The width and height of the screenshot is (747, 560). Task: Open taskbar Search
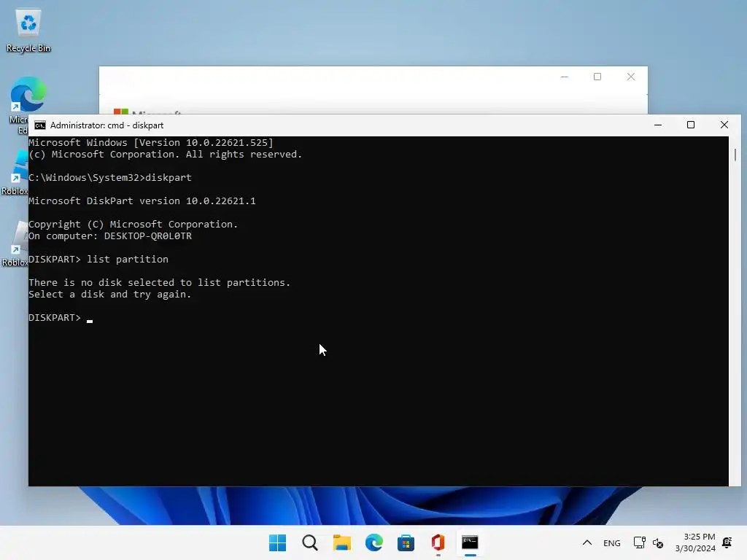[309, 542]
